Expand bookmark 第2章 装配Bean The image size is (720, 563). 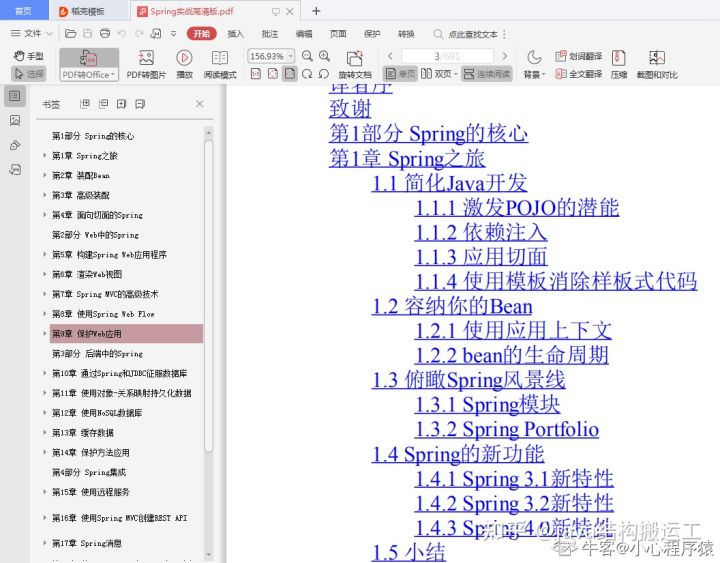coord(45,175)
